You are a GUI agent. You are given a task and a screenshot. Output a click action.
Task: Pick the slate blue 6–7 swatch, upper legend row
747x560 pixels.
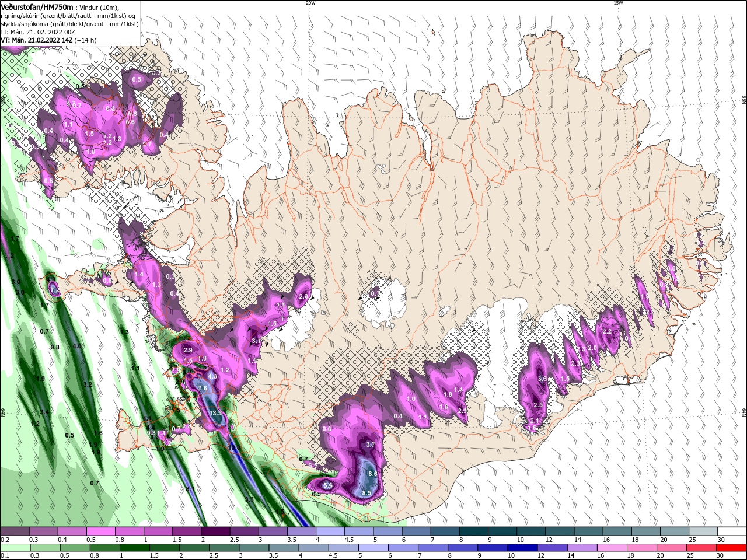[417, 531]
